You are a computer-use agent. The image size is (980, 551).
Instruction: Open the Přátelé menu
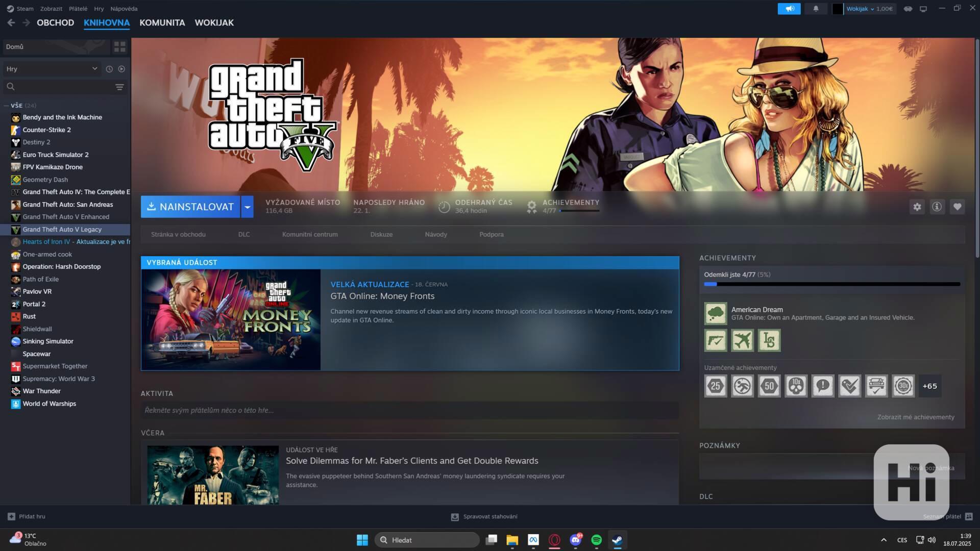(78, 9)
